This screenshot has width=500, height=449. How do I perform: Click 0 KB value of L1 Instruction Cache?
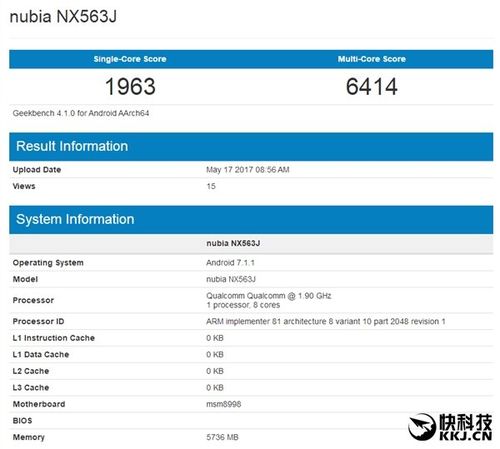215,338
